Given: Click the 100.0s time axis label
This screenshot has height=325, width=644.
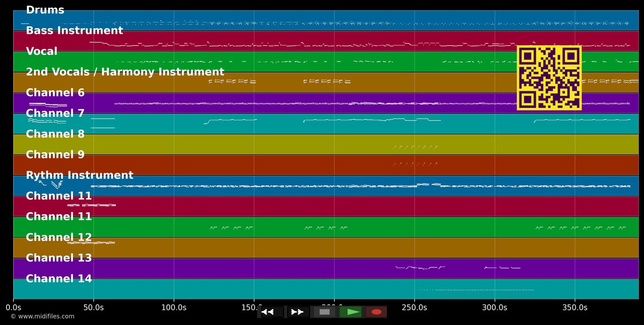Looking at the screenshot, I should (174, 307).
